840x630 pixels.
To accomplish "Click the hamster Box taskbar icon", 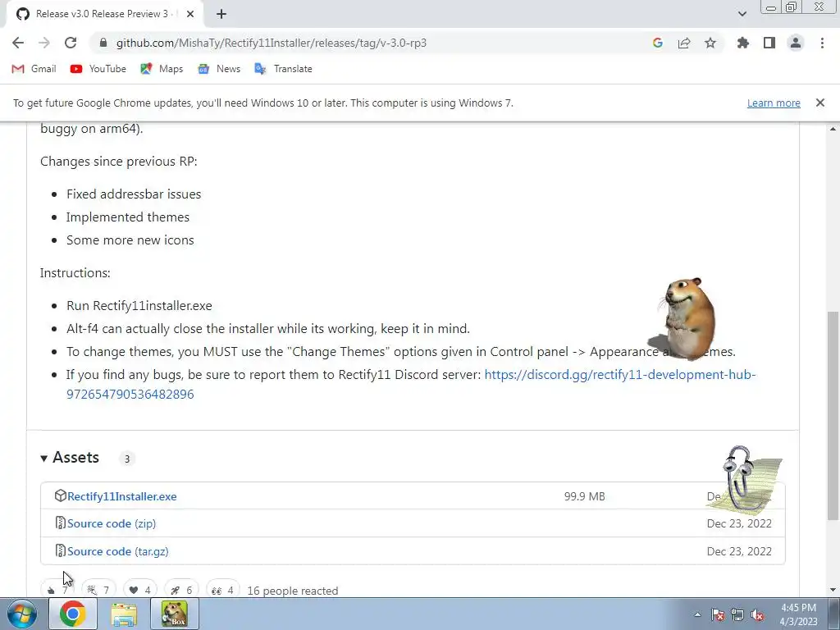I will click(175, 614).
